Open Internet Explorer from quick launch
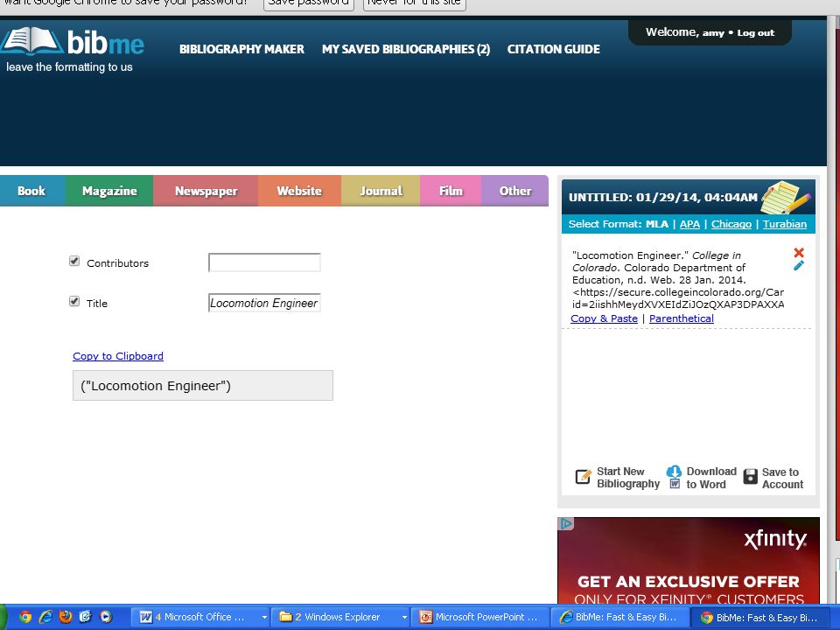Viewport: 840px width, 630px height. [45, 617]
